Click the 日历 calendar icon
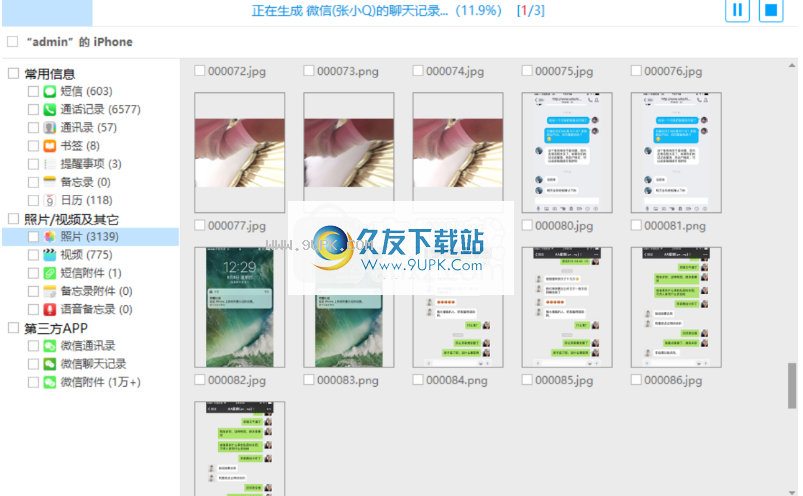803x496 pixels. [x=50, y=200]
